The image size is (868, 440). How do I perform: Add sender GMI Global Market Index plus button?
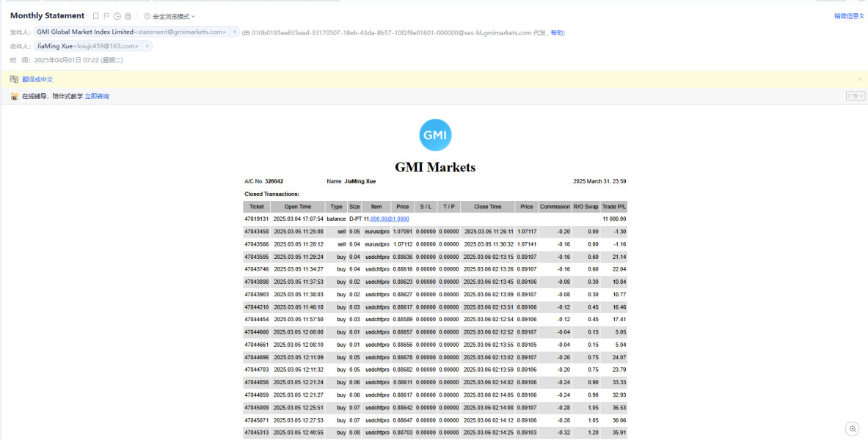click(234, 32)
